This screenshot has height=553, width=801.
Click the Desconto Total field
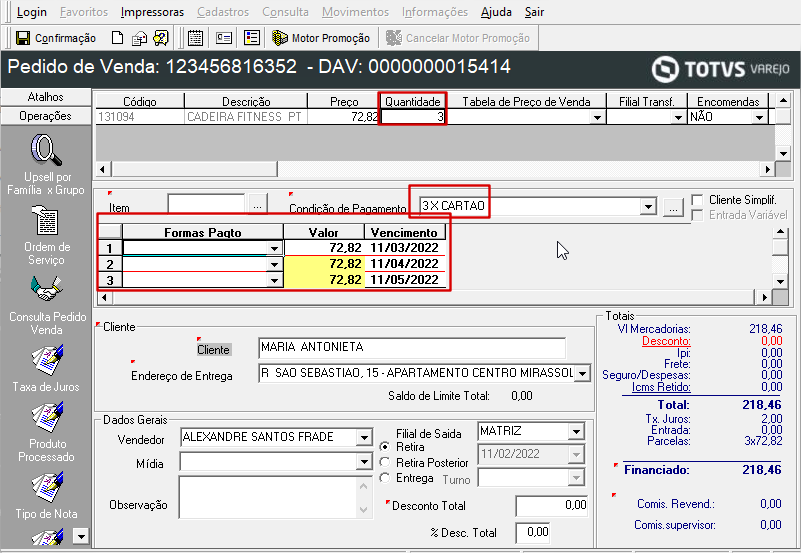point(552,506)
